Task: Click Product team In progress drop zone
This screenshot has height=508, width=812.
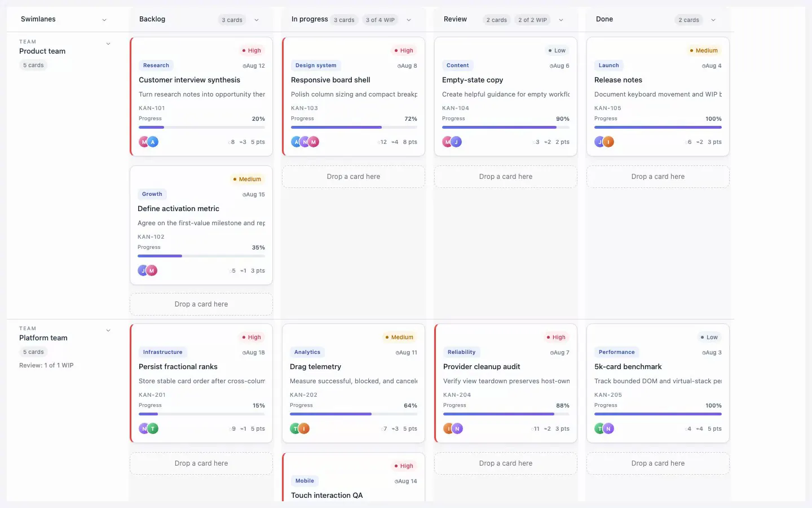Action: [354, 177]
